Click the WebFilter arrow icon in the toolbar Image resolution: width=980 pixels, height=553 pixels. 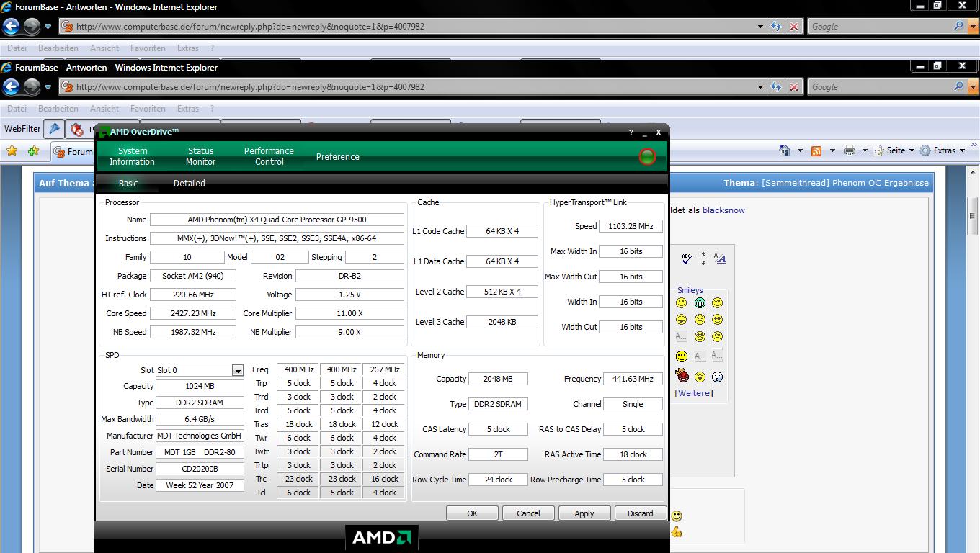pos(54,129)
